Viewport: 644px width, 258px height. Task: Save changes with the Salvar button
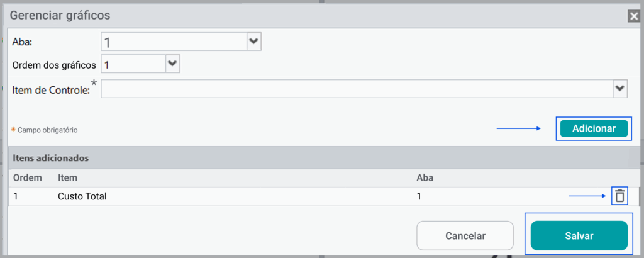point(579,235)
